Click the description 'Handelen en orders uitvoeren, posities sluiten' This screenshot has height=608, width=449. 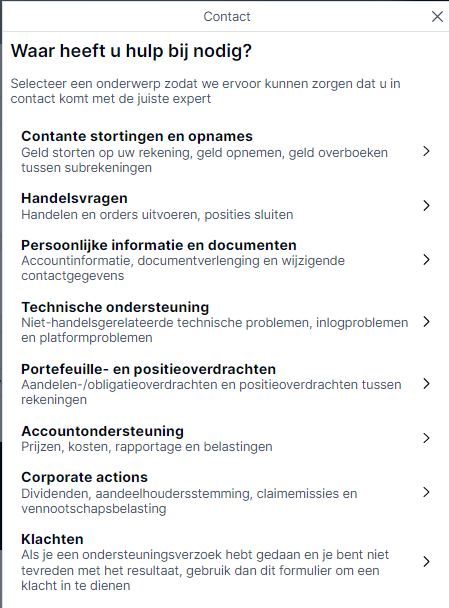click(157, 215)
